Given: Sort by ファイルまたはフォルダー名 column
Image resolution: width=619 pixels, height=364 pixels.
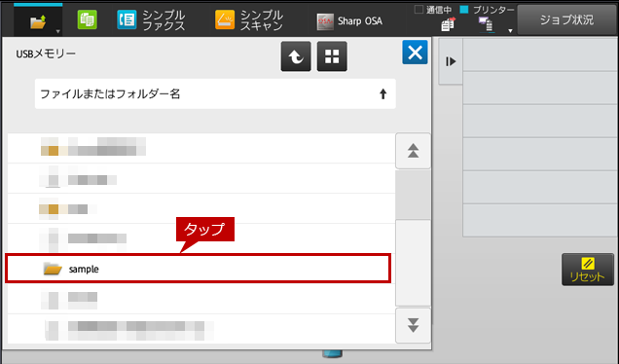Looking at the screenshot, I should pyautogui.click(x=215, y=94).
